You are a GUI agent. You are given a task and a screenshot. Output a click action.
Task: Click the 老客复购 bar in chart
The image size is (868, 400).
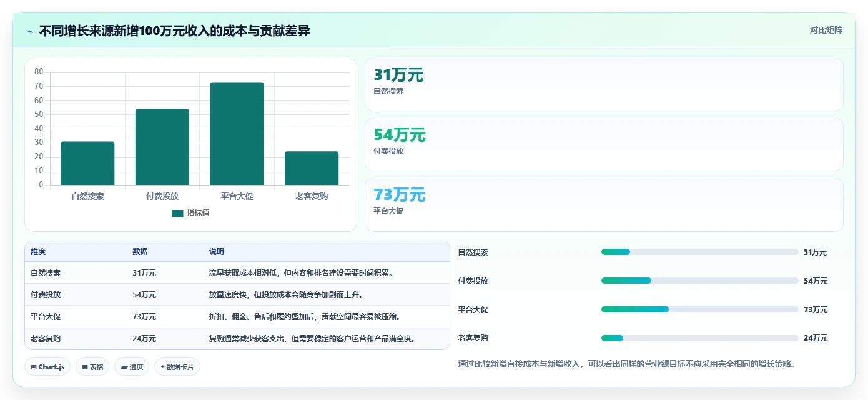(312, 168)
